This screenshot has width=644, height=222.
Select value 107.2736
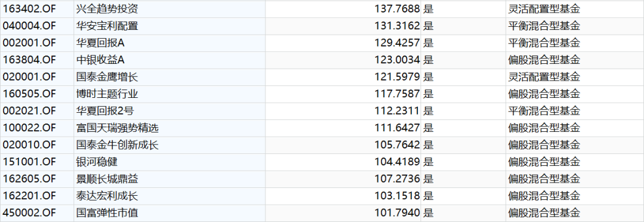coord(397,179)
